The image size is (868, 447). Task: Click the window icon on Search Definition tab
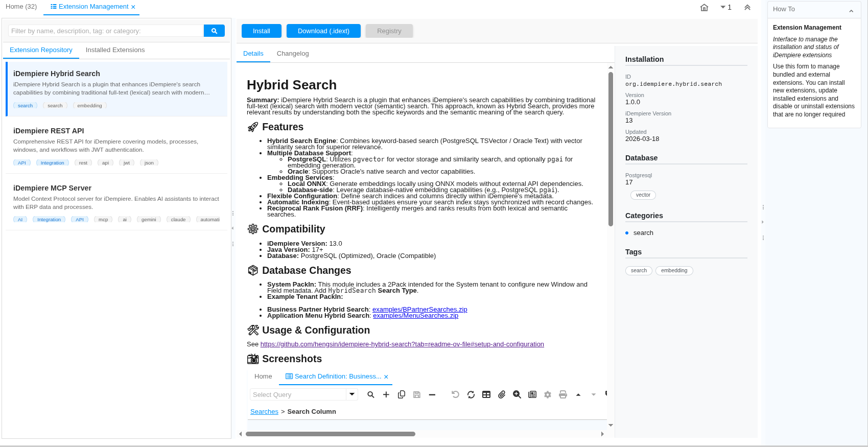pyautogui.click(x=289, y=377)
